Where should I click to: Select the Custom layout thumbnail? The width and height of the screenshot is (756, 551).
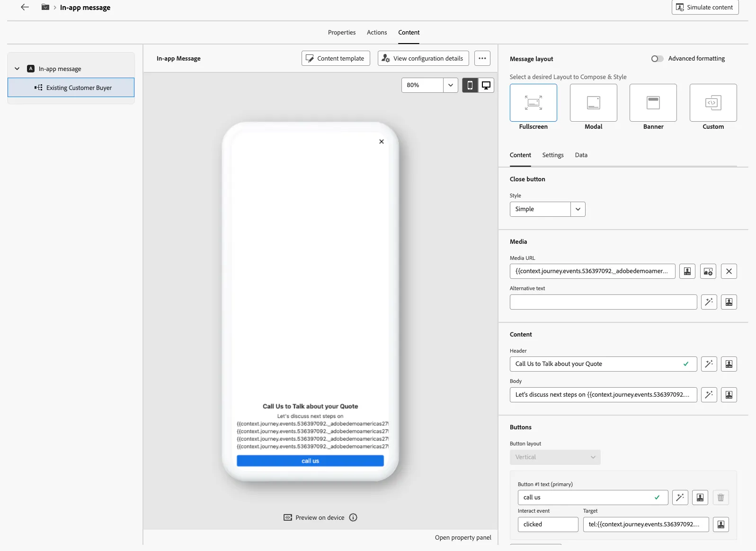(x=713, y=103)
